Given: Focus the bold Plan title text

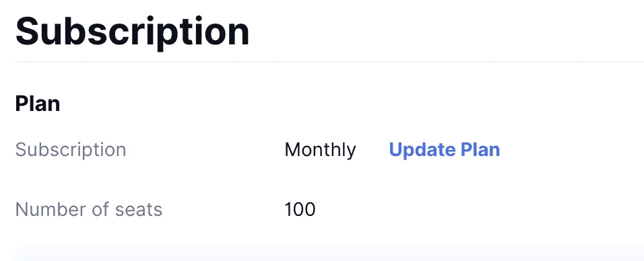Looking at the screenshot, I should (x=38, y=104).
